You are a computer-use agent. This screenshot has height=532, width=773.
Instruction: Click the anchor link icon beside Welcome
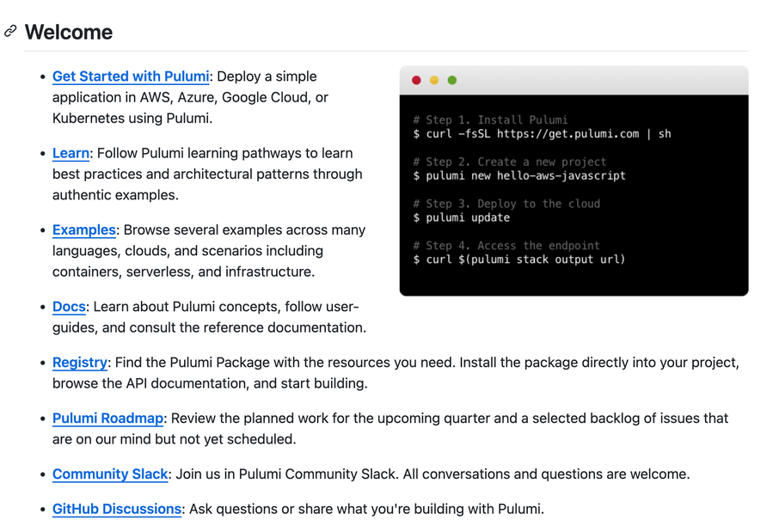(10, 31)
